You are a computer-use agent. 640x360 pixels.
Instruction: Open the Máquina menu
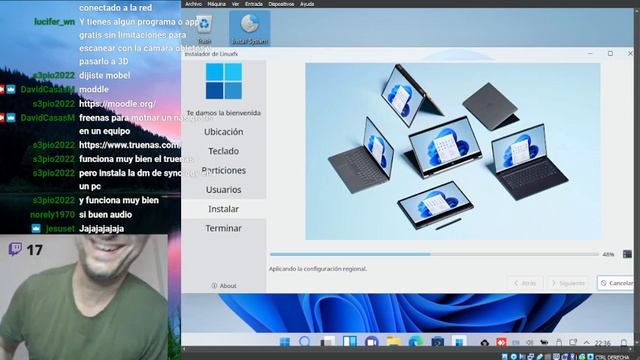216,4
